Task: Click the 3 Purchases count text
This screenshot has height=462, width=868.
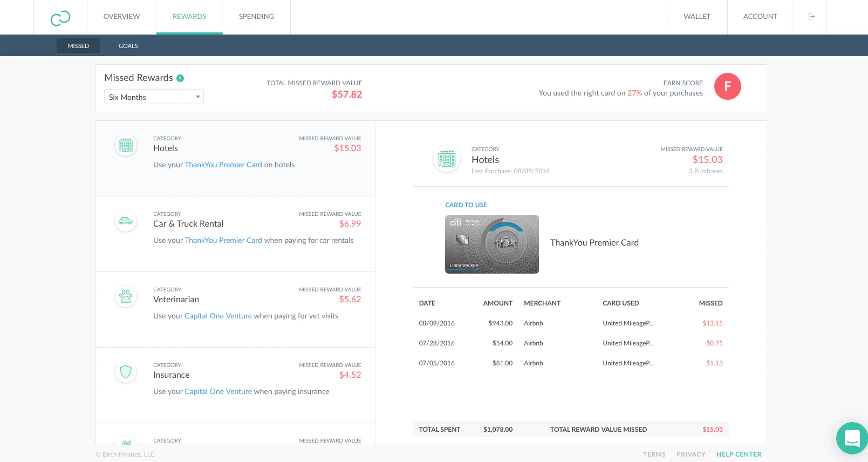Action: 705,171
